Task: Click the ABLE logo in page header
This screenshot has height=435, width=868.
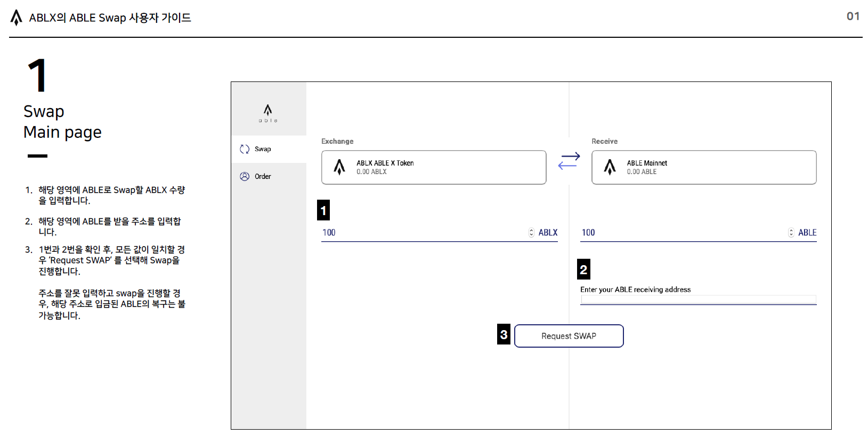Action: pyautogui.click(x=17, y=18)
